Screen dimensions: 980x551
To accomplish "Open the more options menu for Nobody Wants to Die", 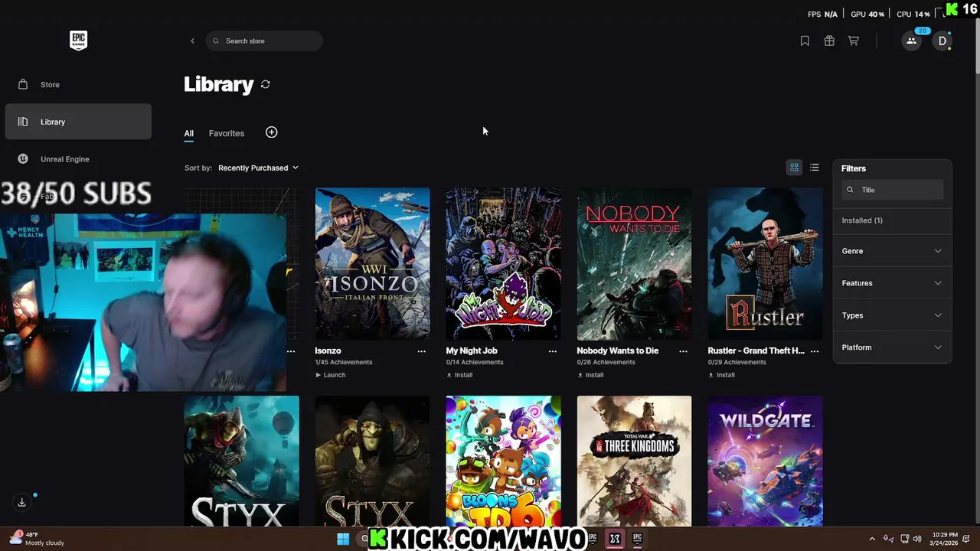I will pyautogui.click(x=683, y=351).
